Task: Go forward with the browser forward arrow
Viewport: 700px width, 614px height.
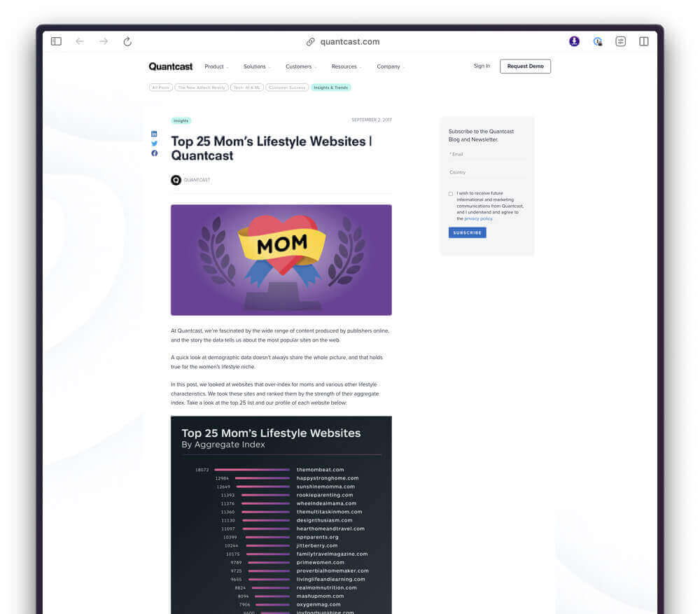Action: (x=104, y=41)
